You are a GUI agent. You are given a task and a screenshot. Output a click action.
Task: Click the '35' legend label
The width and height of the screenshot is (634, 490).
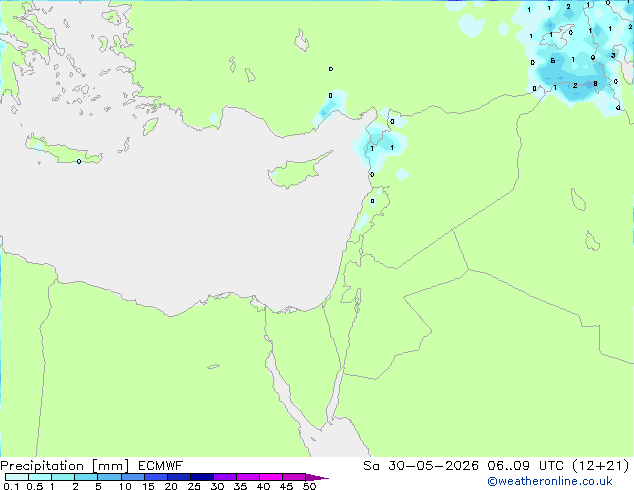pos(240,486)
